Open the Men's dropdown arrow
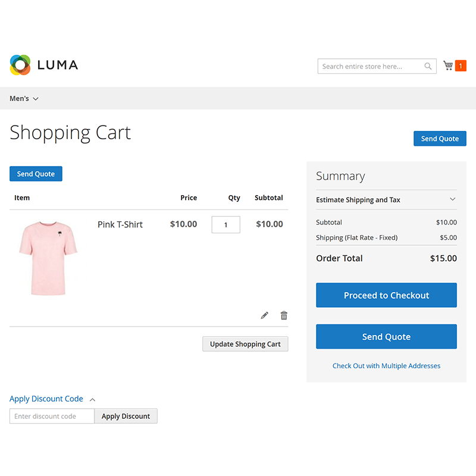 35,98
